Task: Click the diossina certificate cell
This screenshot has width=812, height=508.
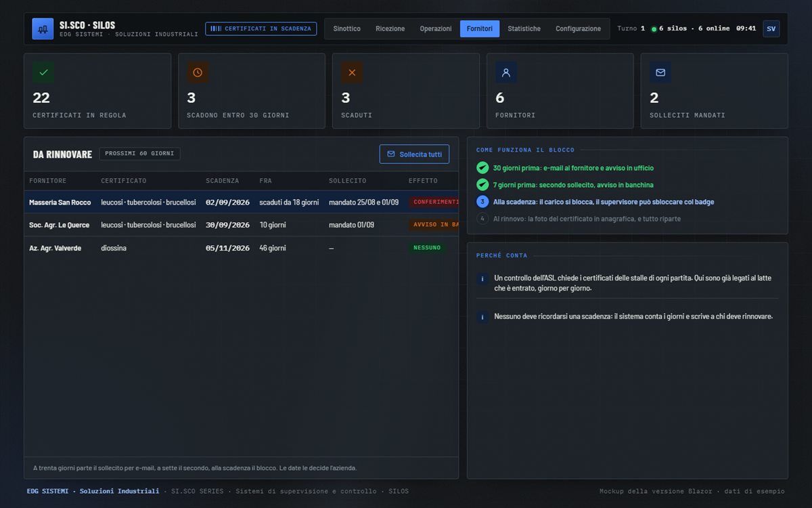Action: click(x=114, y=248)
